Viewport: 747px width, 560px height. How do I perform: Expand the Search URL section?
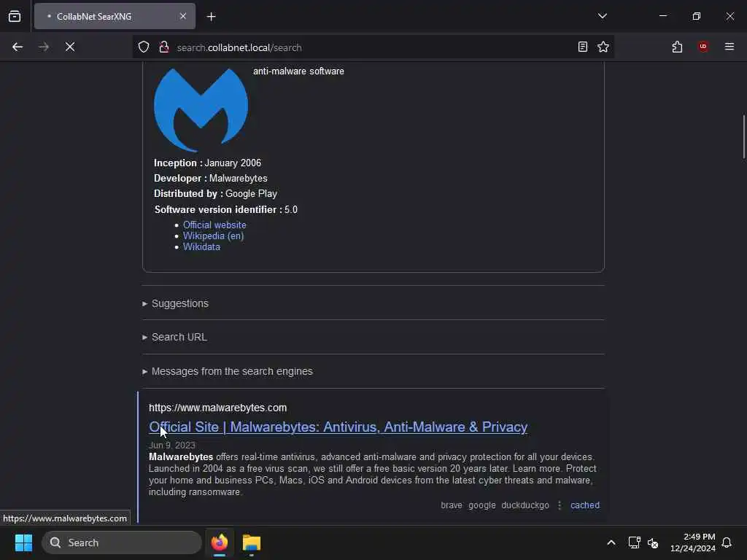(x=179, y=337)
